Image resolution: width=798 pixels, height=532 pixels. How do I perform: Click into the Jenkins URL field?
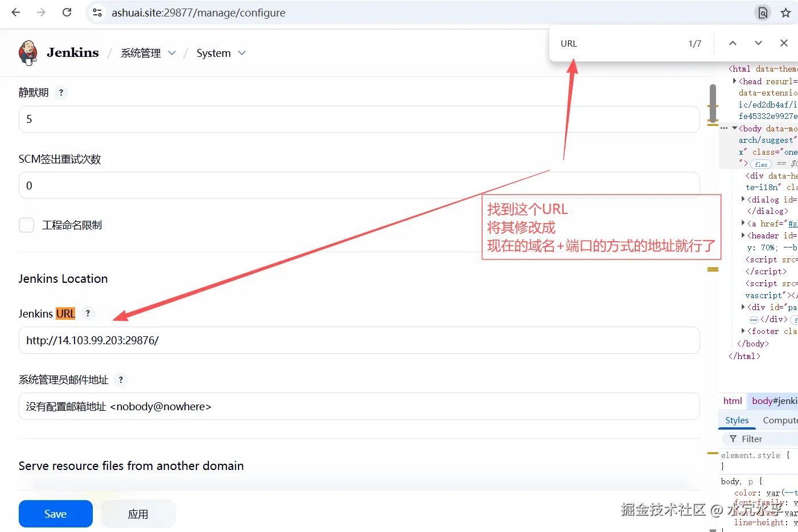point(359,340)
